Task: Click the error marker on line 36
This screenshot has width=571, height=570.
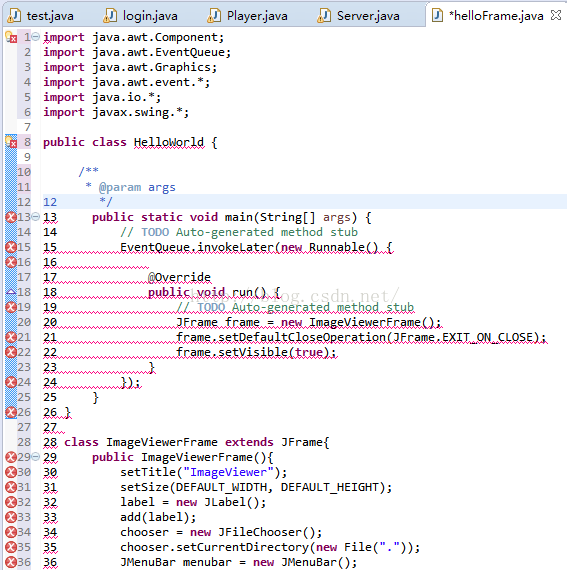Action: tap(11, 562)
